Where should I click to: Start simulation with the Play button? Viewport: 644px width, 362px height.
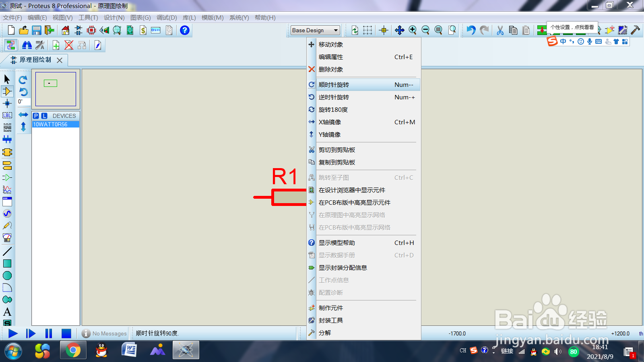click(12, 333)
